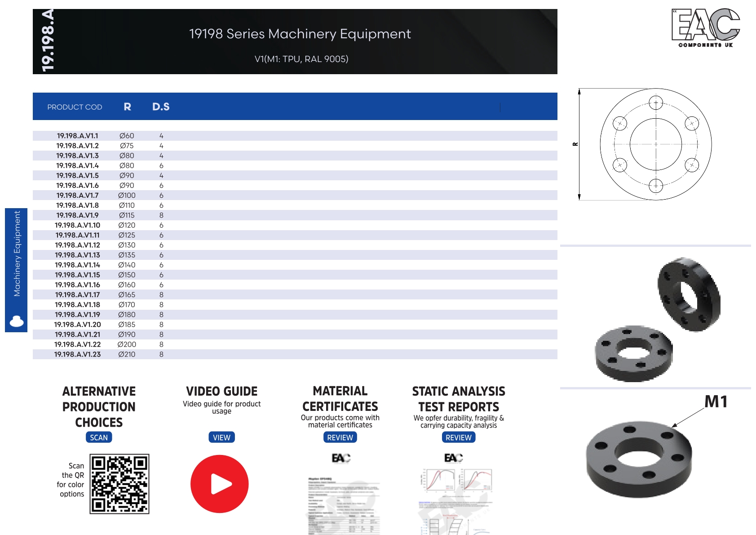Select product code 19.198.A.V1.13

click(77, 255)
